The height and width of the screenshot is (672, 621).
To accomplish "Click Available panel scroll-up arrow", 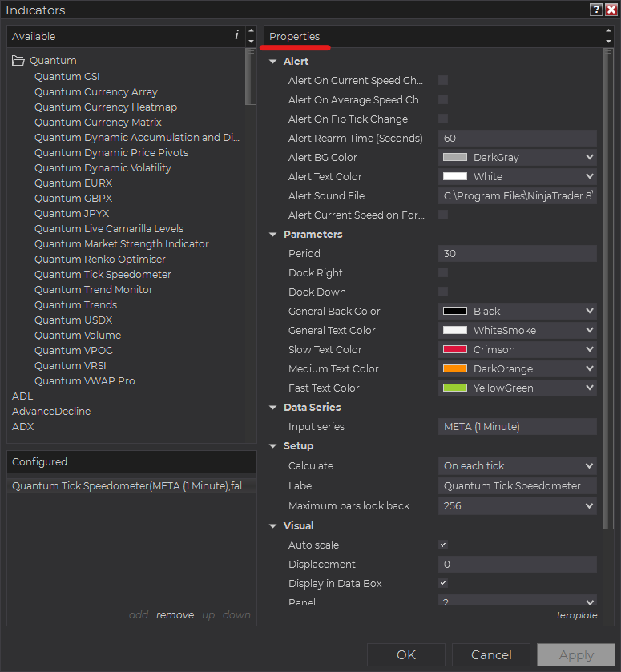I will coord(252,31).
